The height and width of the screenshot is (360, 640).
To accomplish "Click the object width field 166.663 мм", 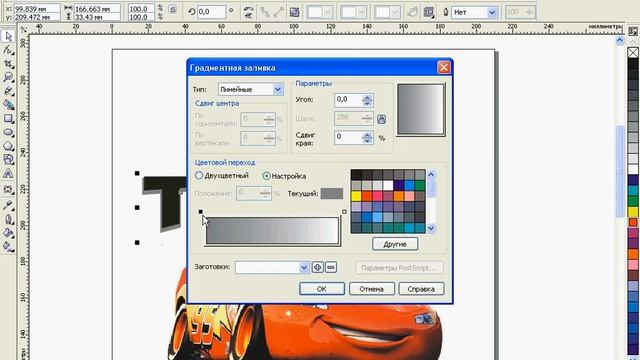I will (x=97, y=8).
